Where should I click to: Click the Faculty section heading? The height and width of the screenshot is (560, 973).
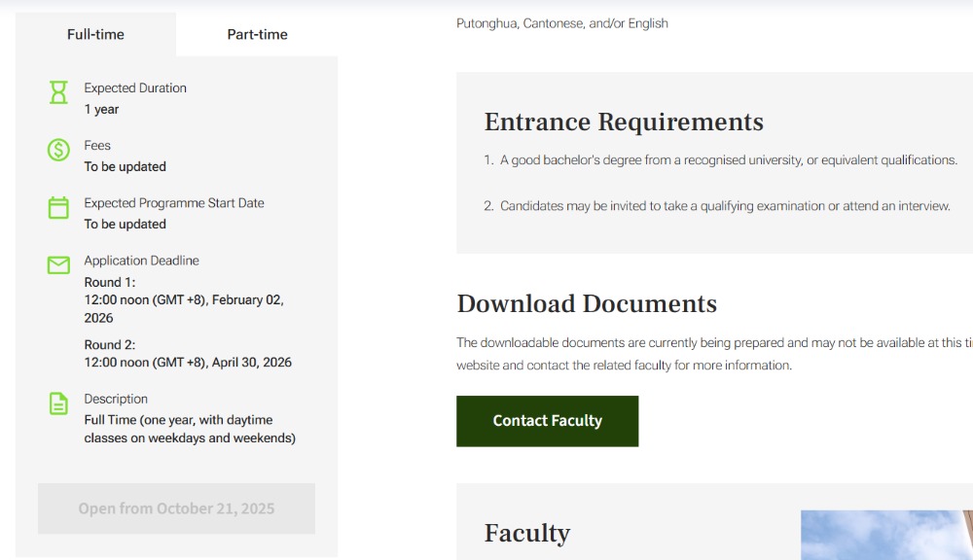526,534
